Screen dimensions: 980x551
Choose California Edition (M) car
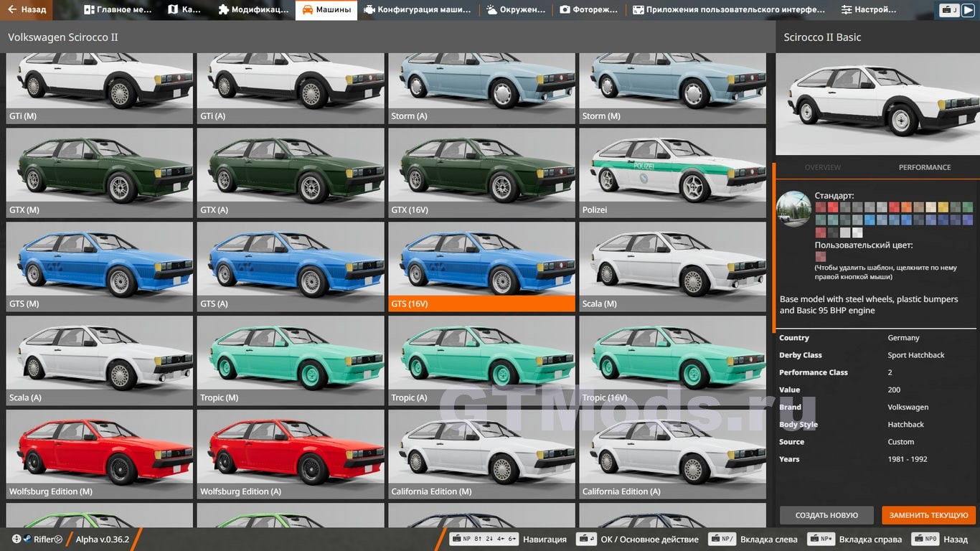coord(481,455)
